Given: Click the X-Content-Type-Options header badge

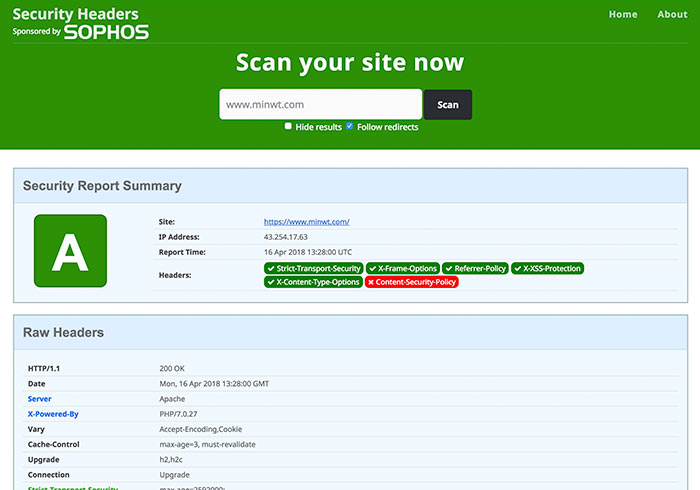Looking at the screenshot, I should click(312, 282).
